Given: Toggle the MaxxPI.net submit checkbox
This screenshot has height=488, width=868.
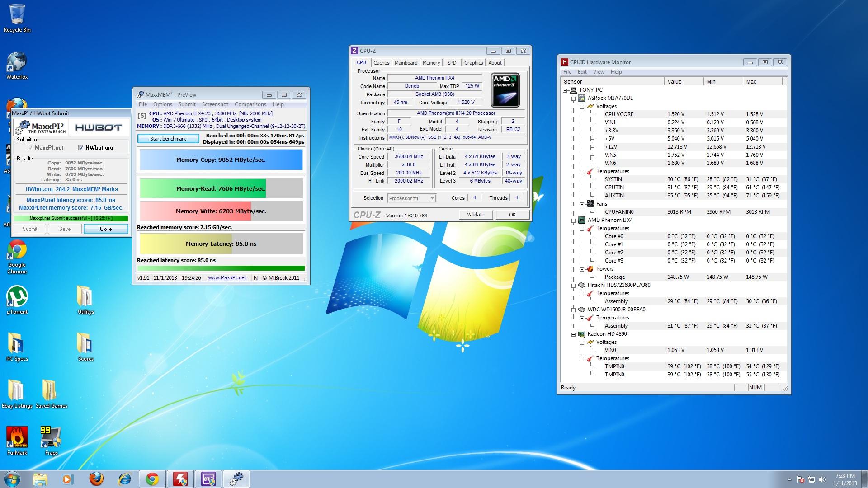Looking at the screenshot, I should tap(30, 148).
